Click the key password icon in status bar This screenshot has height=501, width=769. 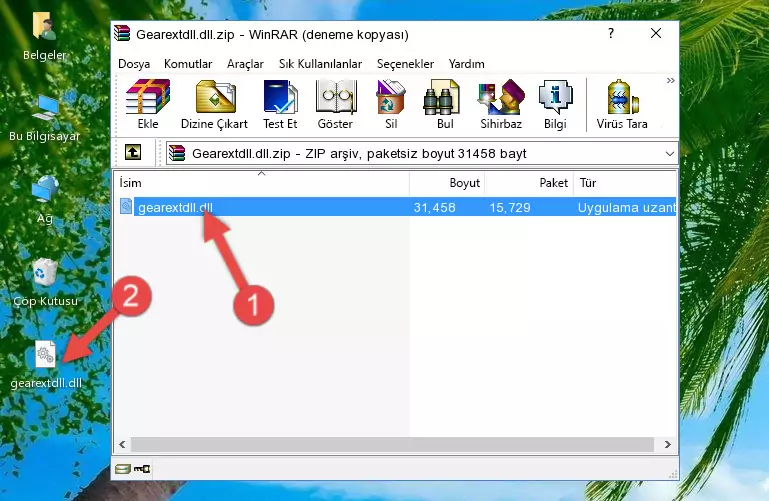pos(142,469)
